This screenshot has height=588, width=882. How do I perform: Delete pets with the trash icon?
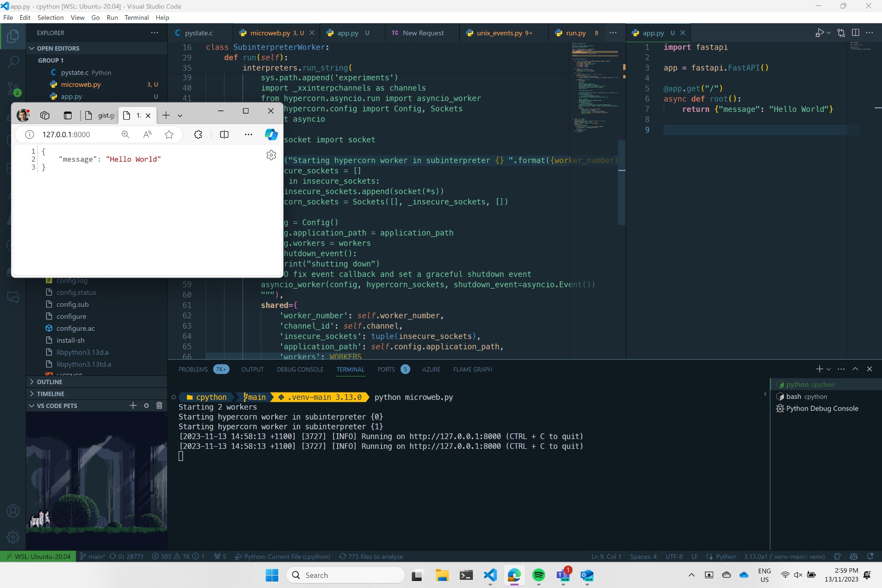[159, 405]
